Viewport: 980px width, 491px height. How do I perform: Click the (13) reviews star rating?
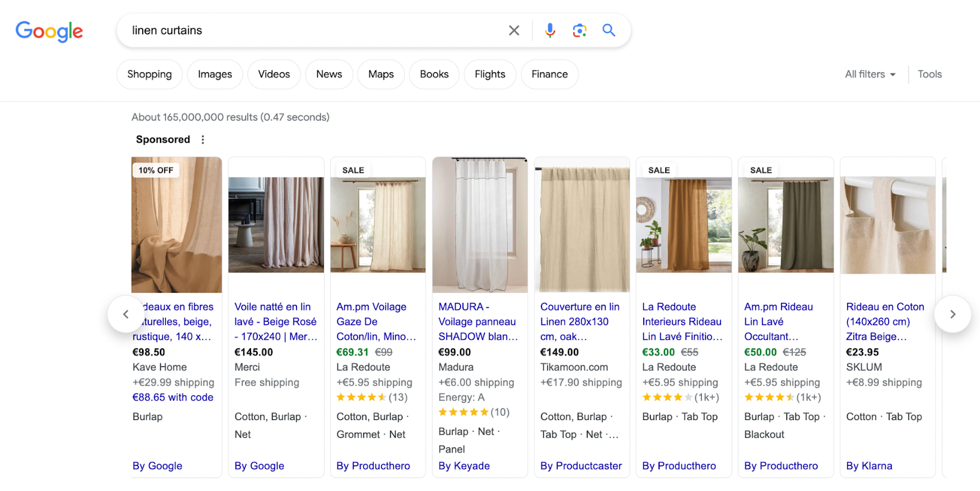[x=372, y=397]
